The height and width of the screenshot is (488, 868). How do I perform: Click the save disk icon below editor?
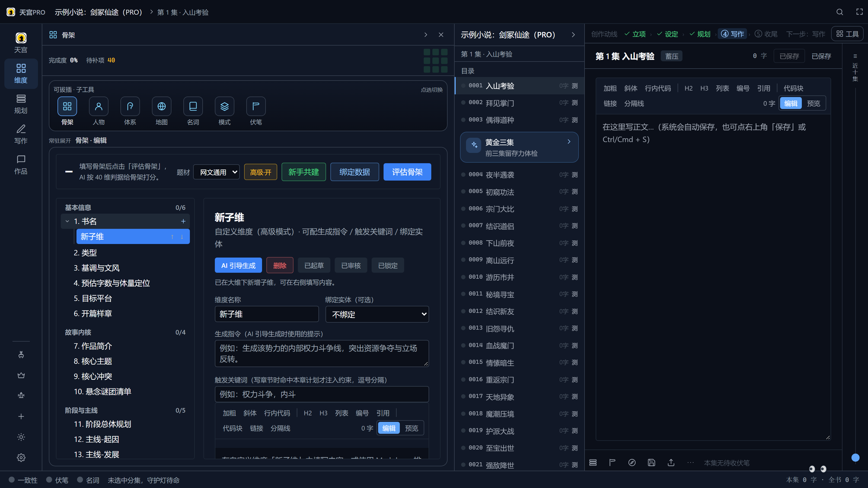click(651, 463)
